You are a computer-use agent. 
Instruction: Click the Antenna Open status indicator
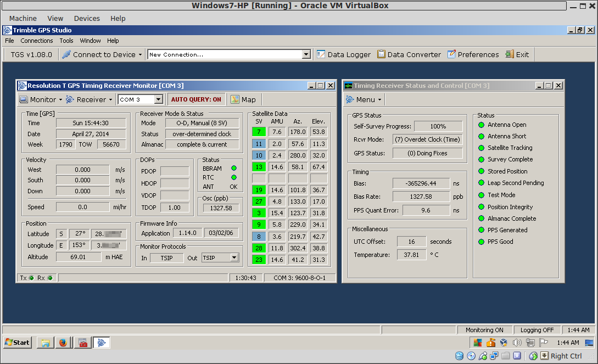[x=482, y=125]
